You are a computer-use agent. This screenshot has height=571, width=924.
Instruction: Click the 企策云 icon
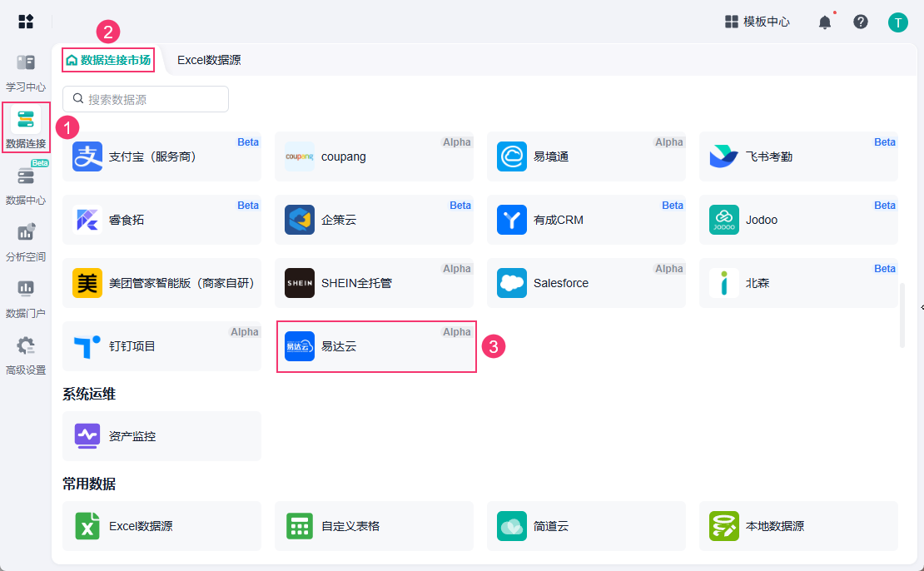(x=300, y=220)
